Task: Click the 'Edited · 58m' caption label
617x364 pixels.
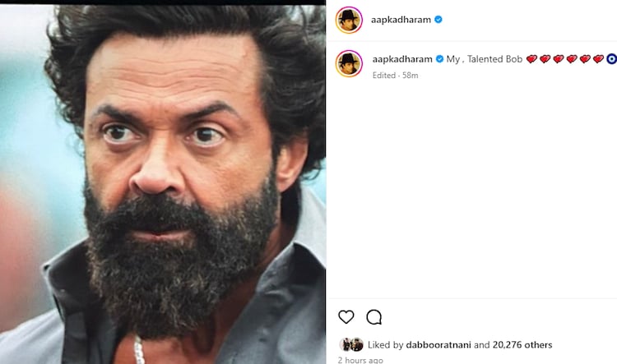Action: pos(395,75)
